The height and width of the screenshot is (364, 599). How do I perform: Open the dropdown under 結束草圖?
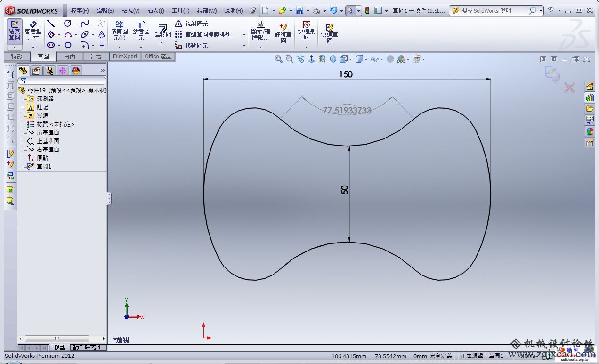tap(15, 47)
